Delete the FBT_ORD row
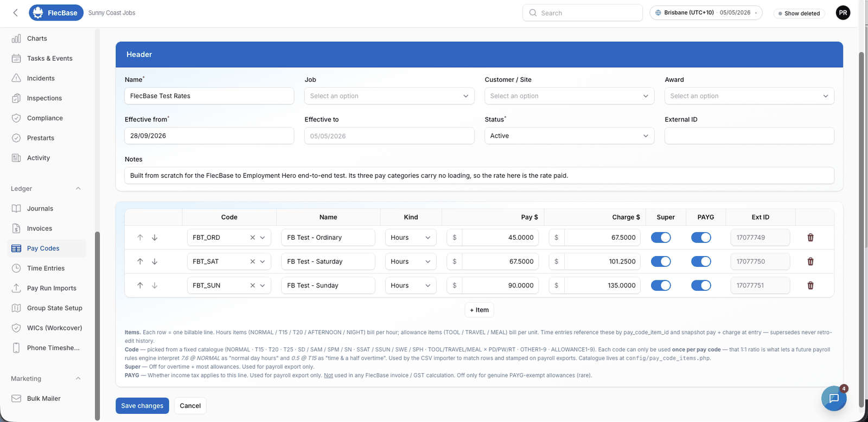The width and height of the screenshot is (868, 422). click(x=810, y=238)
